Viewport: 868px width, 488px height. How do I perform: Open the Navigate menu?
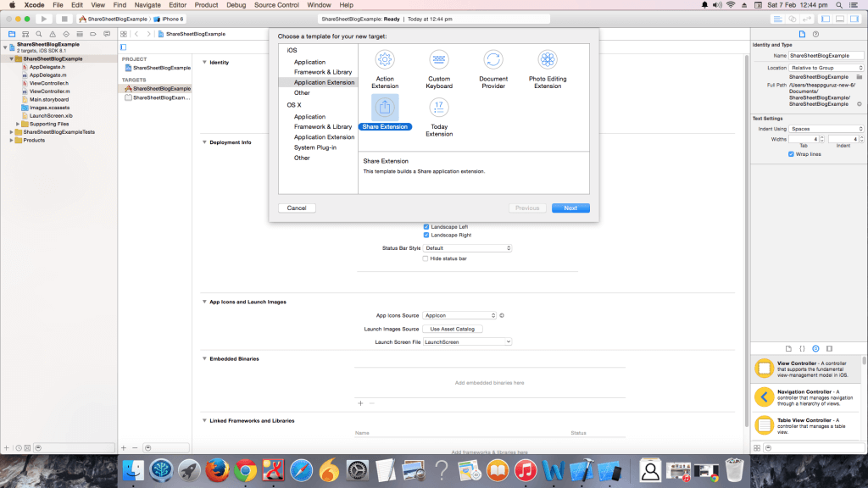click(x=147, y=5)
